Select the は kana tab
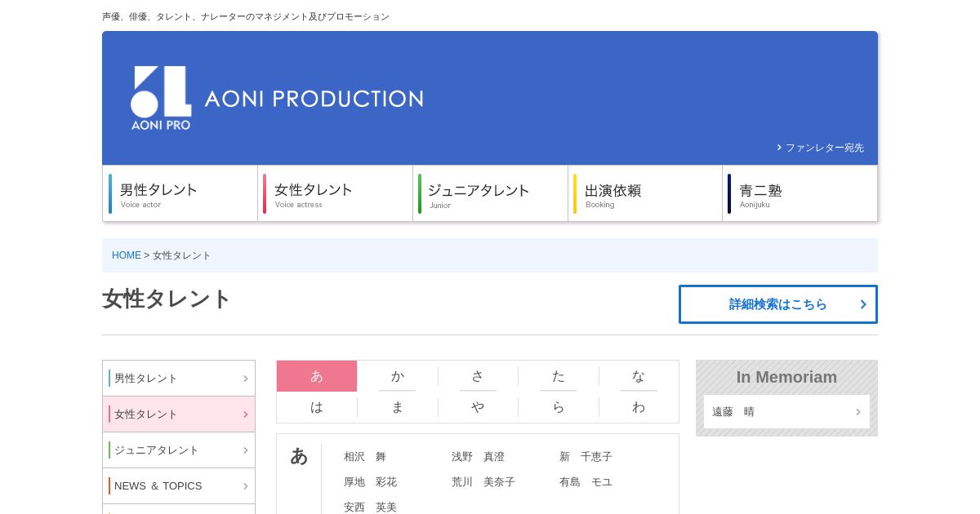The width and height of the screenshot is (980, 514). [317, 406]
